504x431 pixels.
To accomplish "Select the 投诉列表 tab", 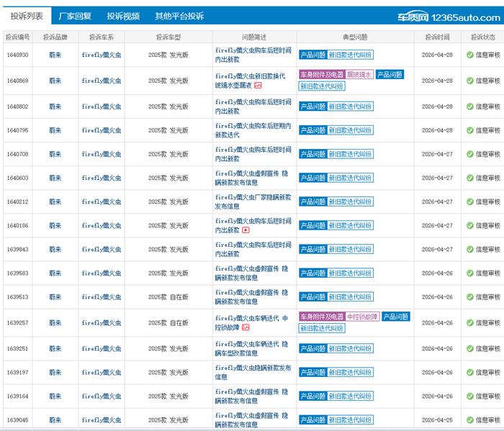I will point(26,15).
